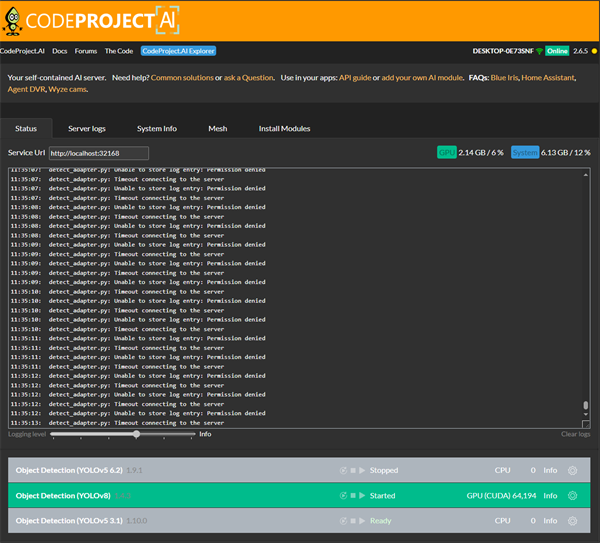The height and width of the screenshot is (543, 600).
Task: Open the Server logs tab
Action: click(87, 129)
